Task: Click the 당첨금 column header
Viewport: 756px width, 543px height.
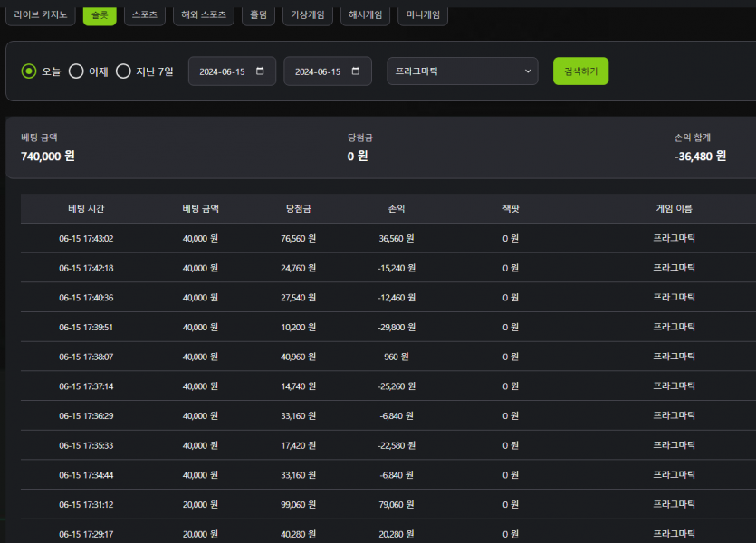Action: (x=299, y=209)
